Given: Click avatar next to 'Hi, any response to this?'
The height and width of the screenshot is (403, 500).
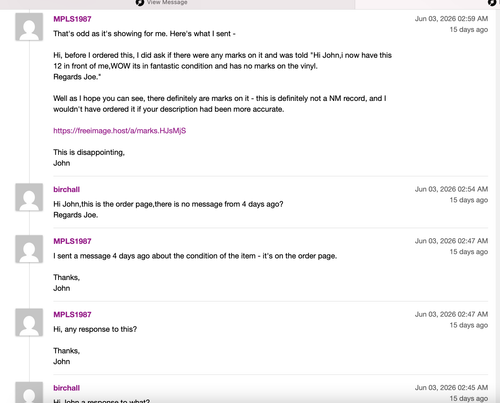Looking at the screenshot, I should [29, 322].
